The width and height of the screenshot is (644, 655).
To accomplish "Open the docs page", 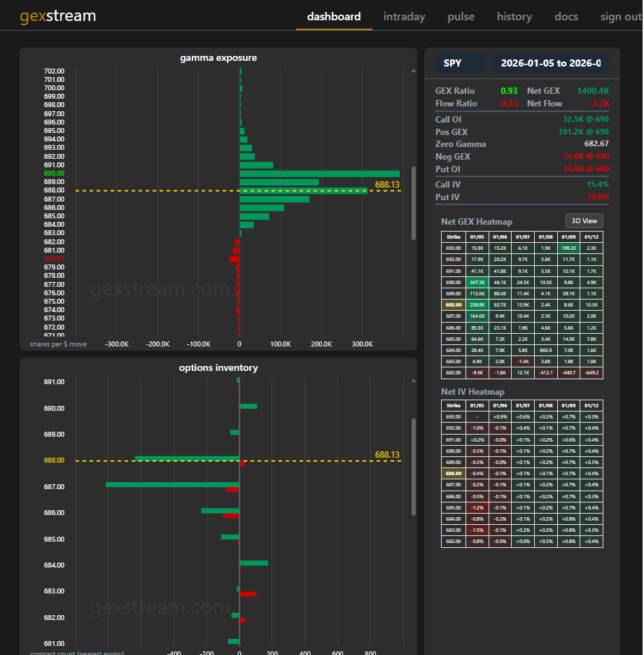I will (566, 16).
